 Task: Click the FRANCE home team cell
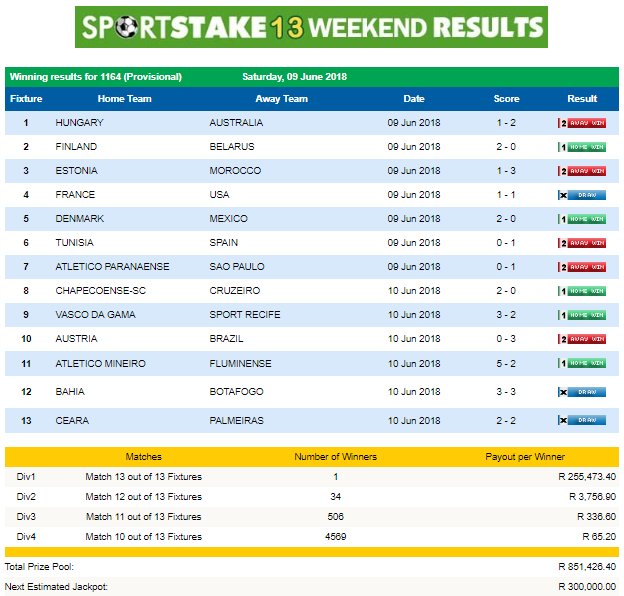point(75,195)
